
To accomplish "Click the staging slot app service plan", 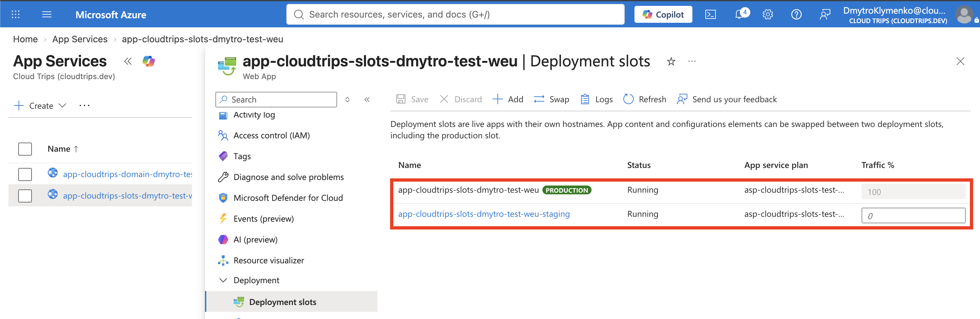I will 794,214.
